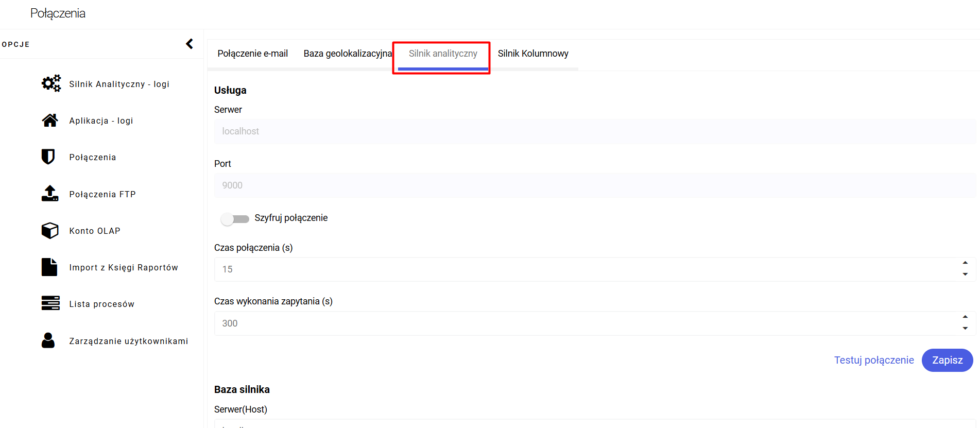Click the cube icon for Konto OLAP

(50, 230)
